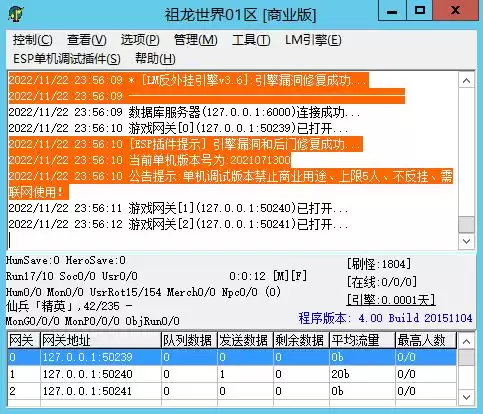483x414 pixels.
Task: Open the 查看(V) menu
Action: pyautogui.click(x=87, y=40)
